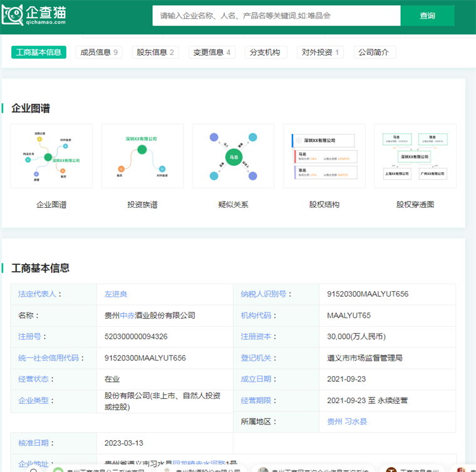The image size is (476, 472).
Task: Select the 公司简介 tab
Action: click(374, 52)
